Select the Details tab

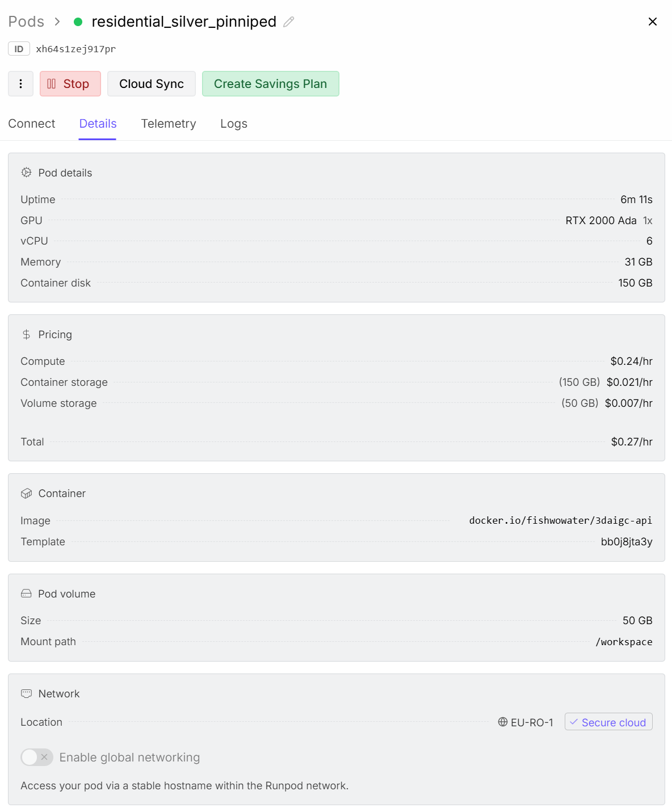coord(98,124)
